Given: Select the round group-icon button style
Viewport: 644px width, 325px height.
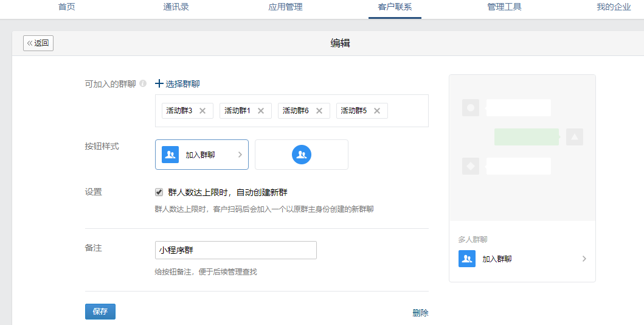Looking at the screenshot, I should click(x=302, y=155).
